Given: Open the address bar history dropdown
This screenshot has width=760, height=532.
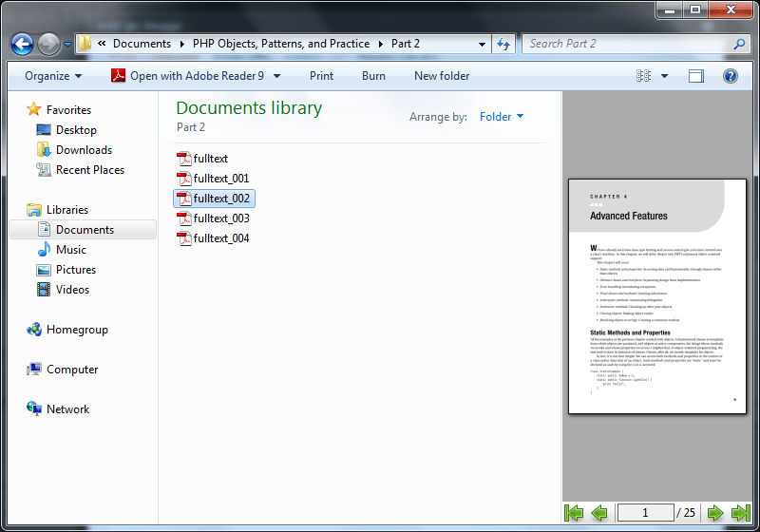Looking at the screenshot, I should [x=482, y=44].
